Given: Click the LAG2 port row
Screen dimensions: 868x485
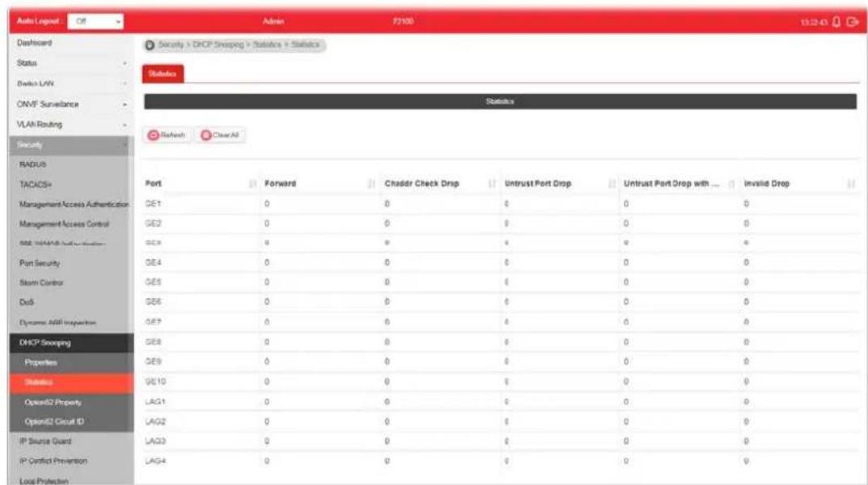Looking at the screenshot, I should (x=501, y=421).
